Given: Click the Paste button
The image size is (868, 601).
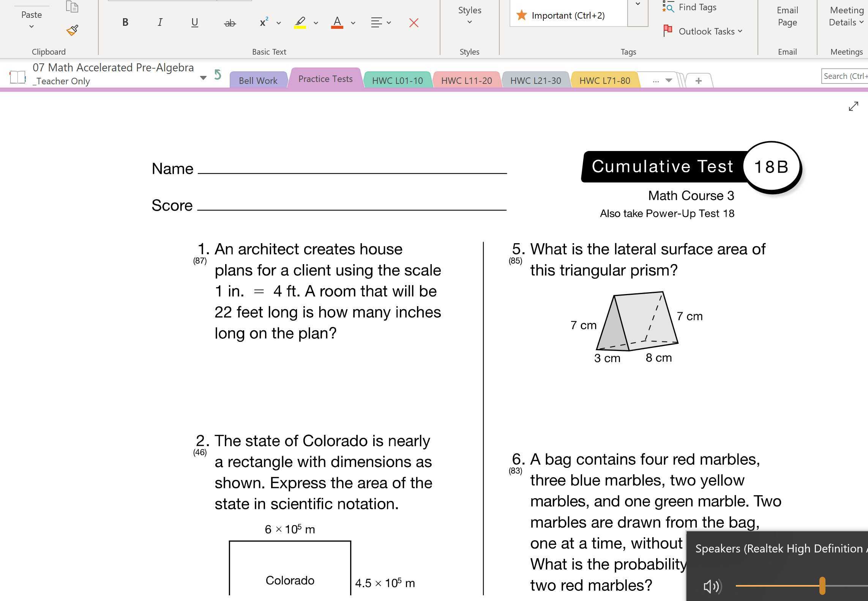Looking at the screenshot, I should (32, 19).
